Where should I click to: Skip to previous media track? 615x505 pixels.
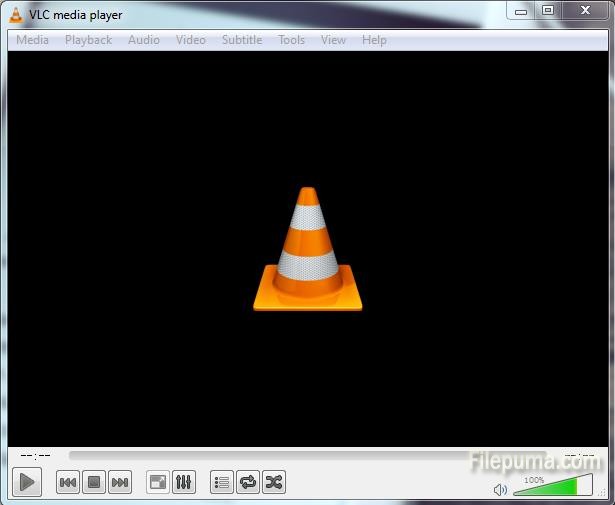(x=68, y=483)
